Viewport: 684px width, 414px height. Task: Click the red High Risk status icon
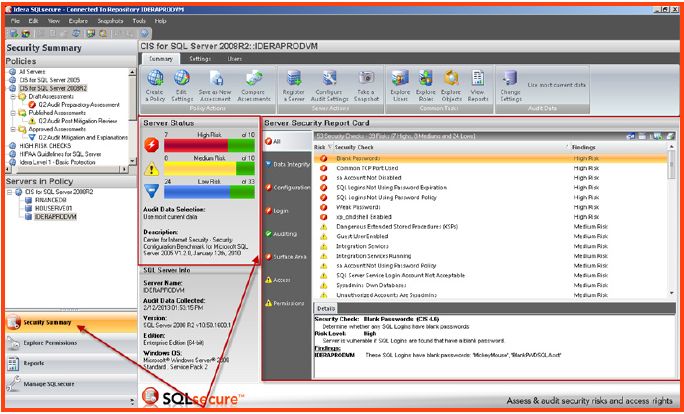151,144
